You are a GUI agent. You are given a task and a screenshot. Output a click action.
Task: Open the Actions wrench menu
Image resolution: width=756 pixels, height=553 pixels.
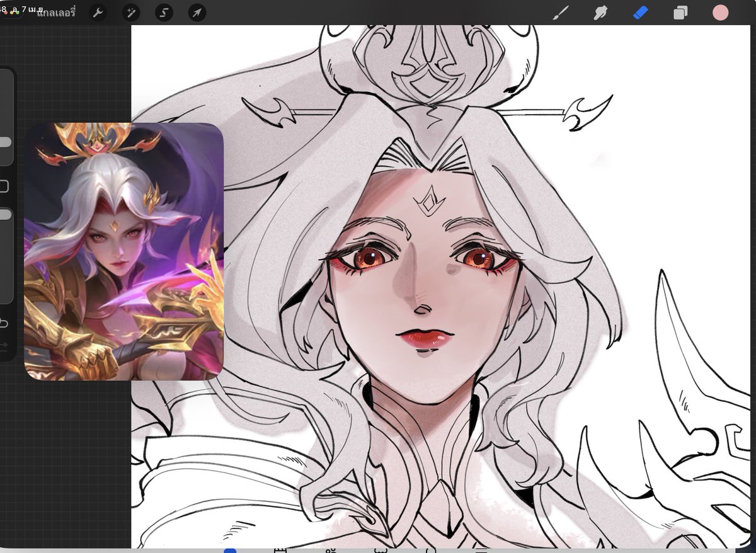point(98,13)
